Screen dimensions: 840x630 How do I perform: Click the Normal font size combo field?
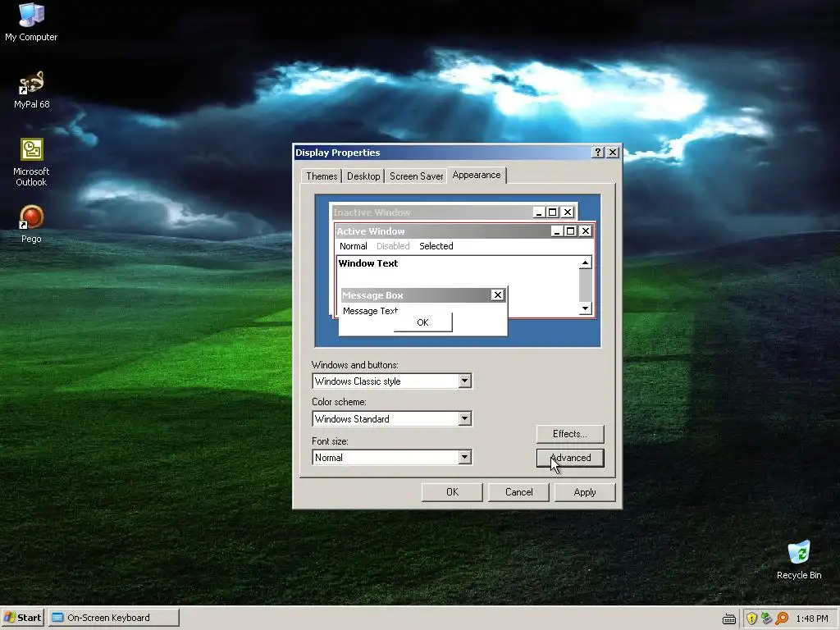pos(391,457)
